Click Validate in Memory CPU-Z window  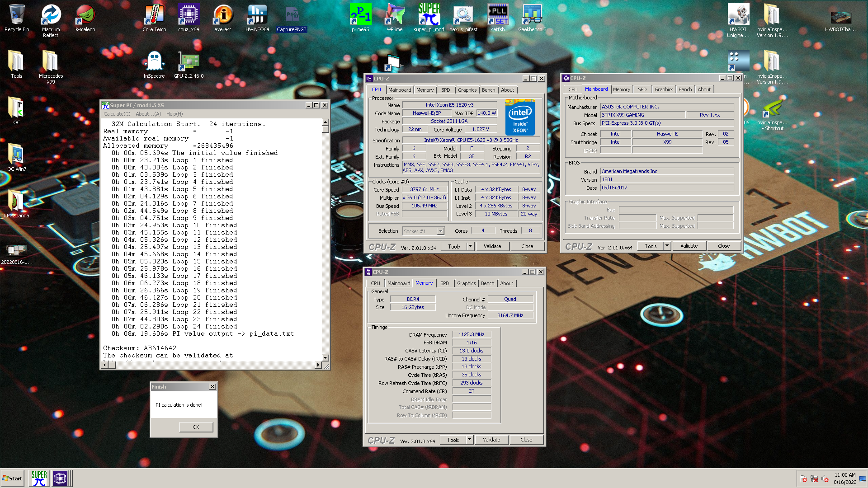coord(491,440)
